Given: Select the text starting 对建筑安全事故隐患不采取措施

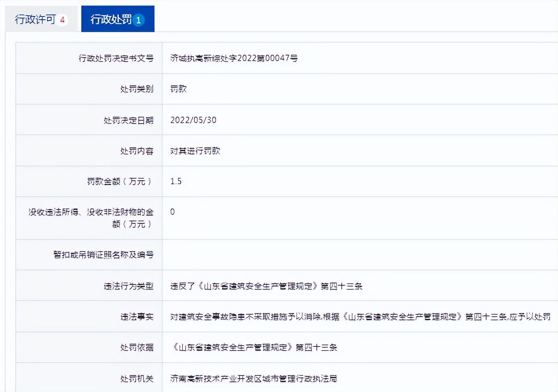Looking at the screenshot, I should 360,317.
